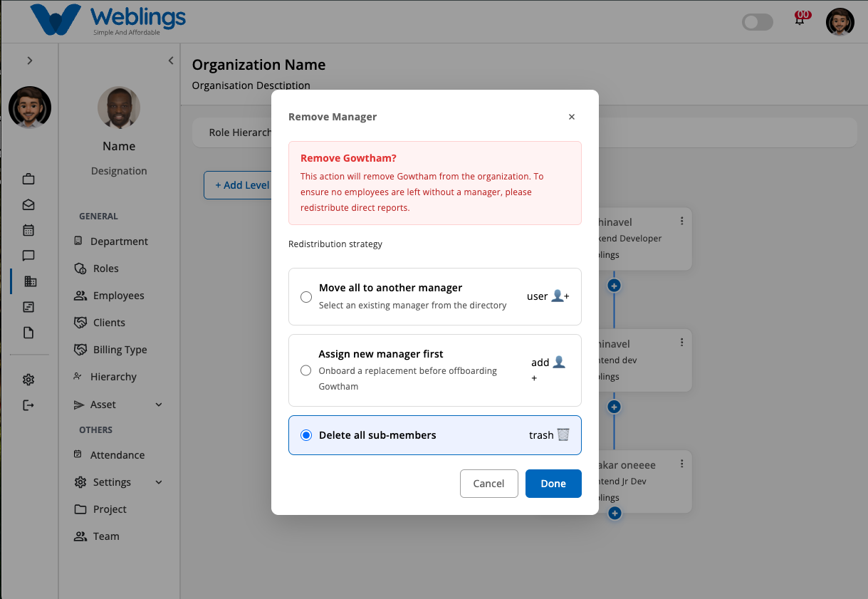The image size is (868, 599).
Task: Click the Organization Name heading
Action: pos(258,65)
